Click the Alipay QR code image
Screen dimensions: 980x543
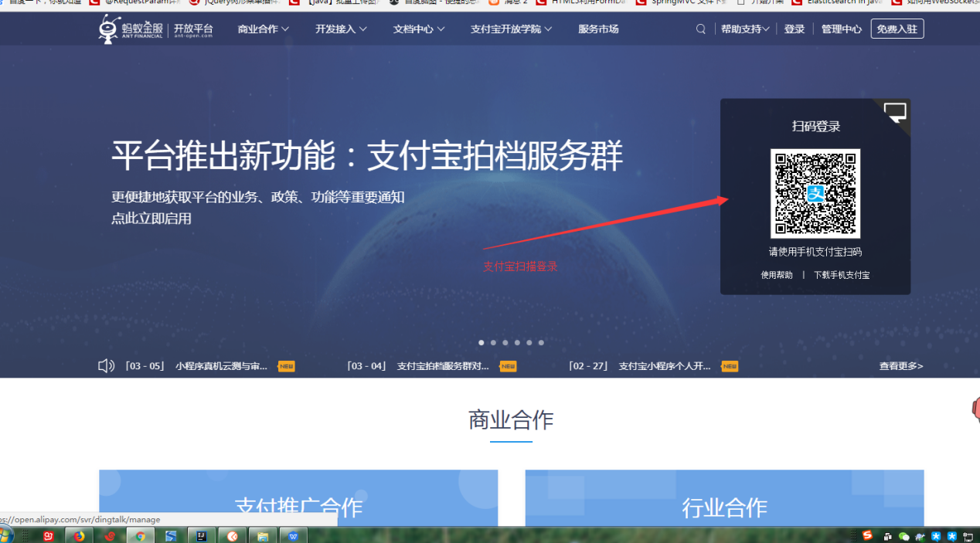click(x=815, y=193)
